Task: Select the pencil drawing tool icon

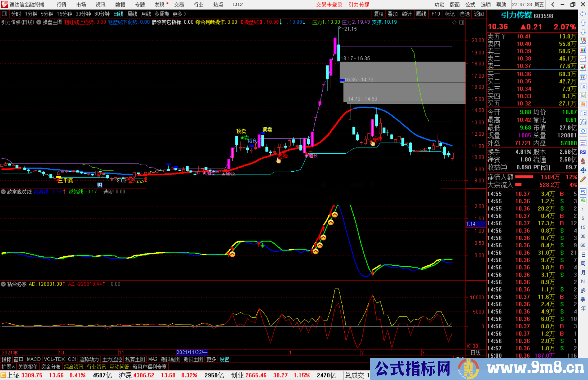Action: (583, 179)
